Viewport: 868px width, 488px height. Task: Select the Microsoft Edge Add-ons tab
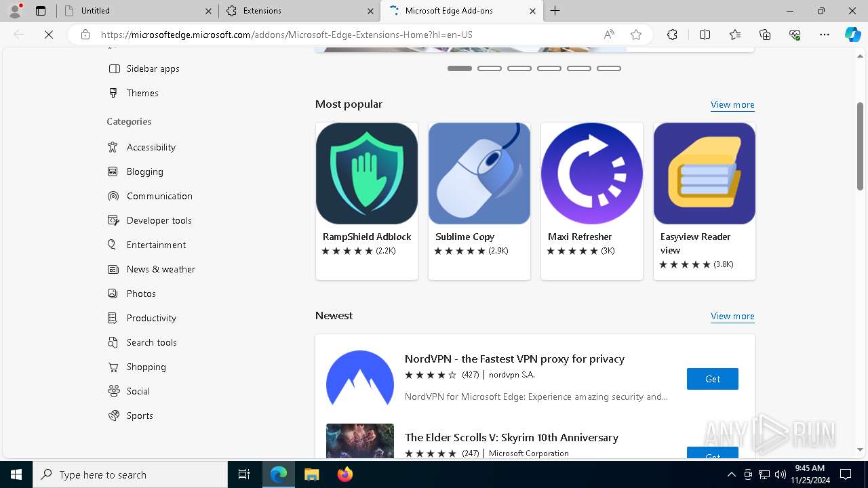(462, 11)
